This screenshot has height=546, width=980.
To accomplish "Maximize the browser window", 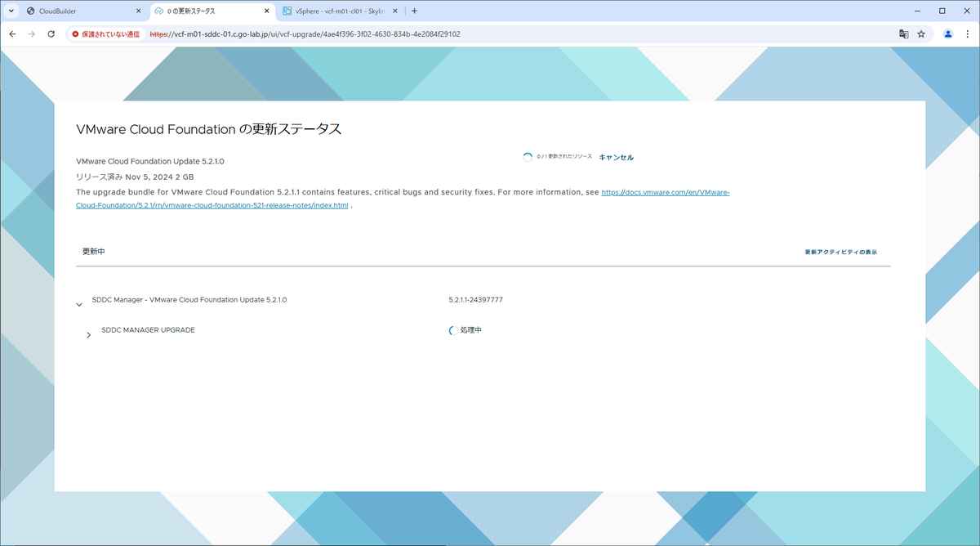I will 942,11.
